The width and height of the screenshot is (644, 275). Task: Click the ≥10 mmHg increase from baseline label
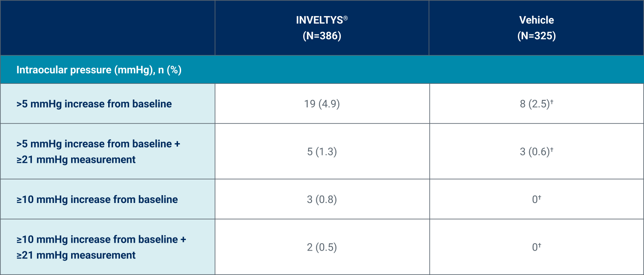[x=97, y=199]
